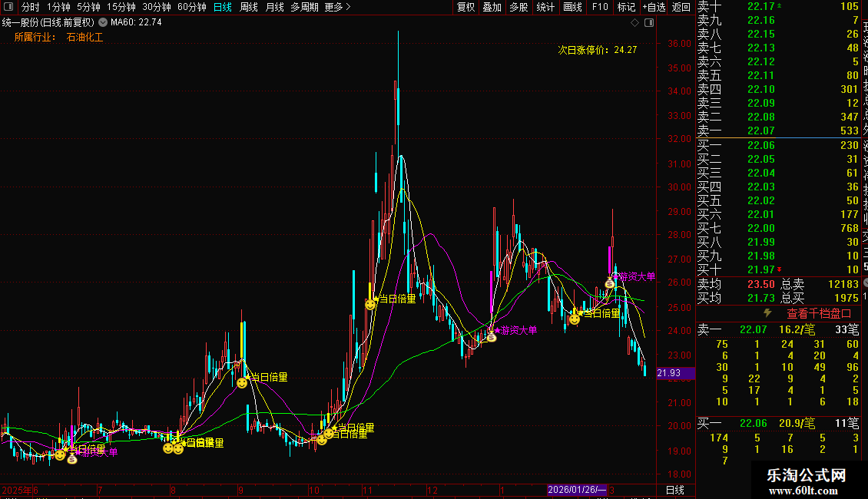Select the 15分钟 period
The image size is (868, 499).
point(121,7)
